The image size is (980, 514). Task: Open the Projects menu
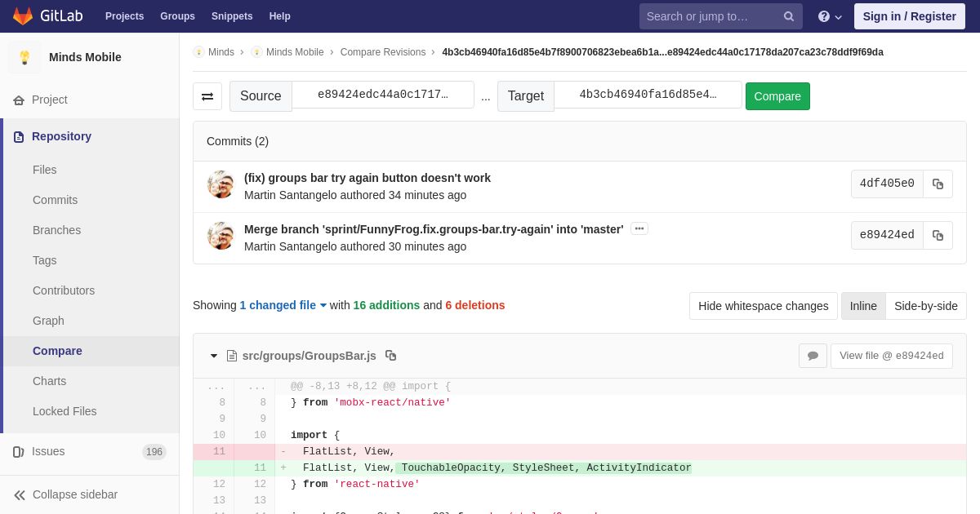pos(124,16)
